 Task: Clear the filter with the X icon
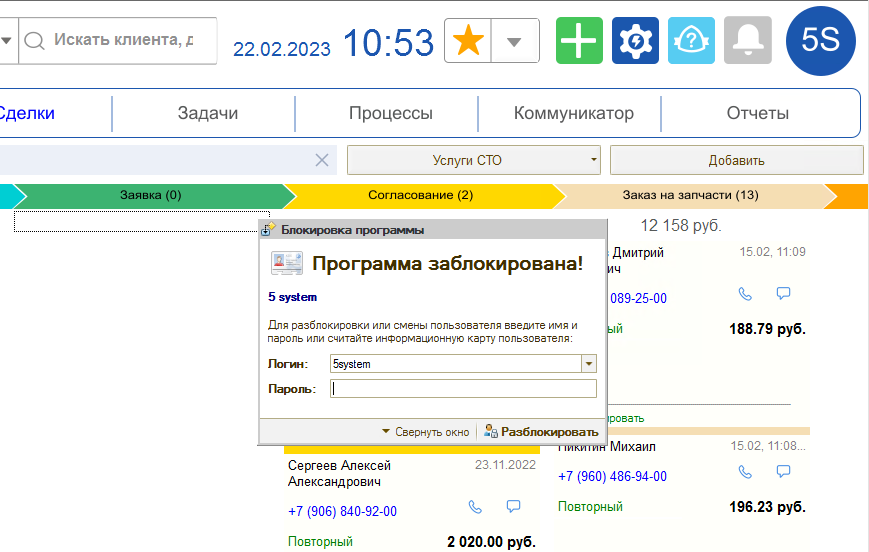[x=322, y=160]
